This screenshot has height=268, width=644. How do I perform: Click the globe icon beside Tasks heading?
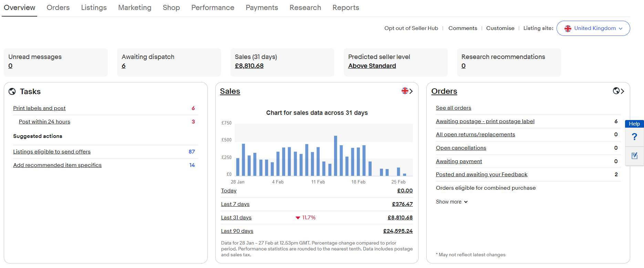(12, 91)
